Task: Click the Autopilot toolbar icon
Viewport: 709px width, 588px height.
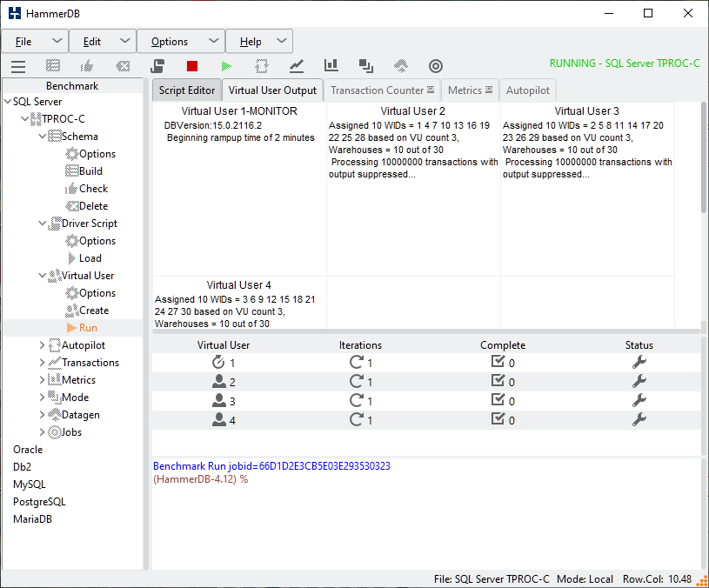Action: pos(262,66)
